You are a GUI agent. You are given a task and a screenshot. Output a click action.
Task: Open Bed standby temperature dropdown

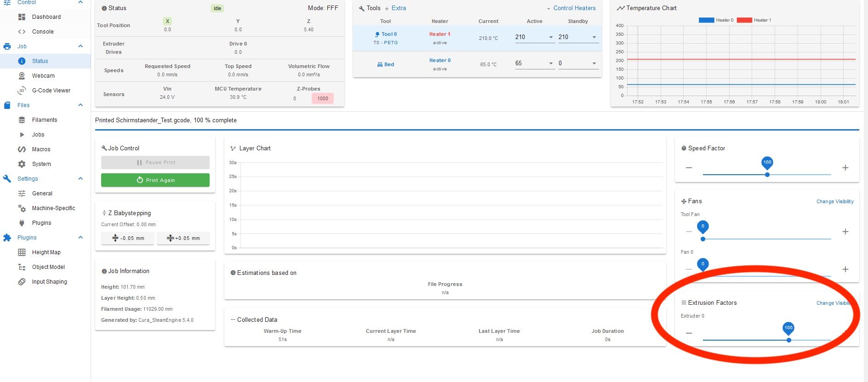click(x=594, y=63)
